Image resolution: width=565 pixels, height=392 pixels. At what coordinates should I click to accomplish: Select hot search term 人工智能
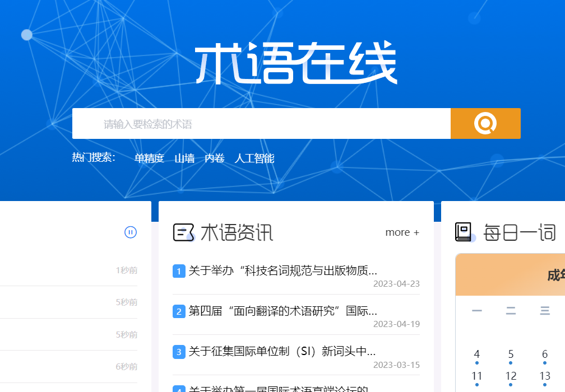[254, 158]
